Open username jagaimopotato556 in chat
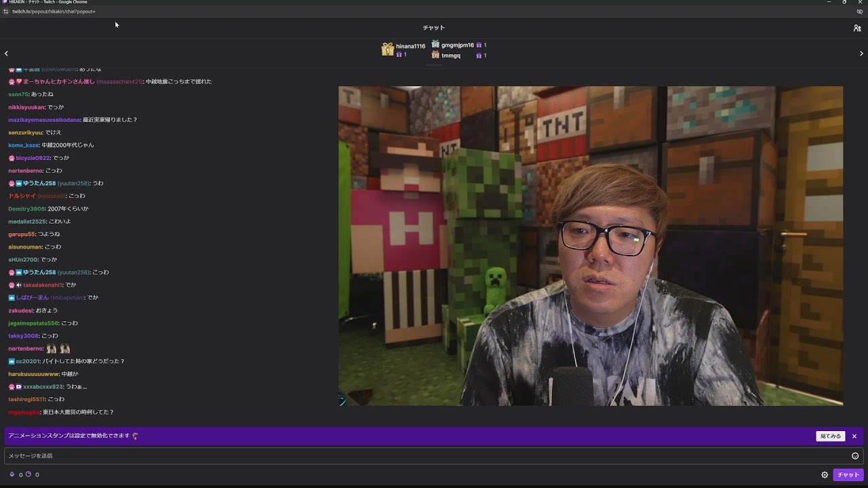This screenshot has height=488, width=868. [33, 323]
